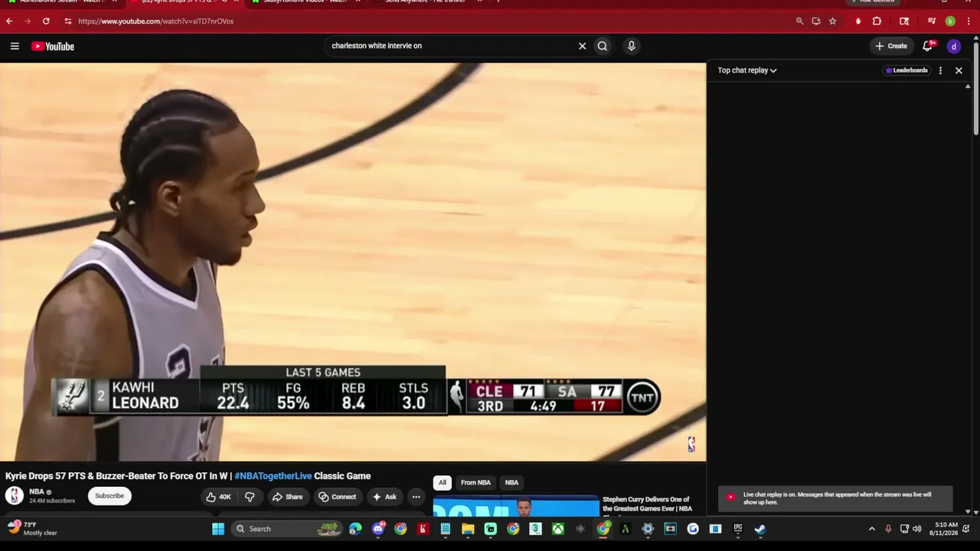Image resolution: width=980 pixels, height=551 pixels.
Task: Open Epic Games launcher in taskbar
Action: [738, 529]
